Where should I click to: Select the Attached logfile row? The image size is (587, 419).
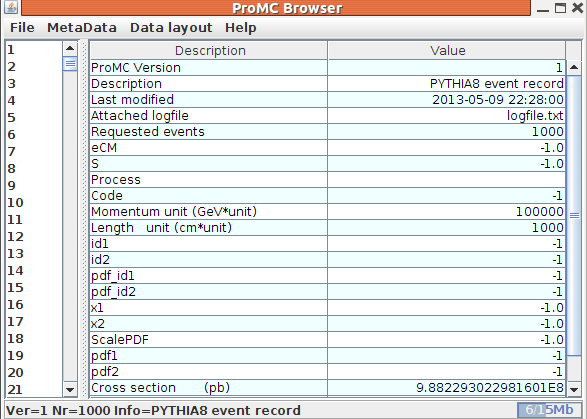(328, 116)
